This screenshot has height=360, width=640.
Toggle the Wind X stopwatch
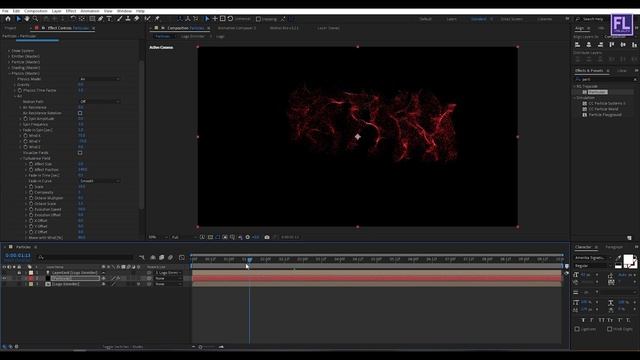click(x=25, y=136)
